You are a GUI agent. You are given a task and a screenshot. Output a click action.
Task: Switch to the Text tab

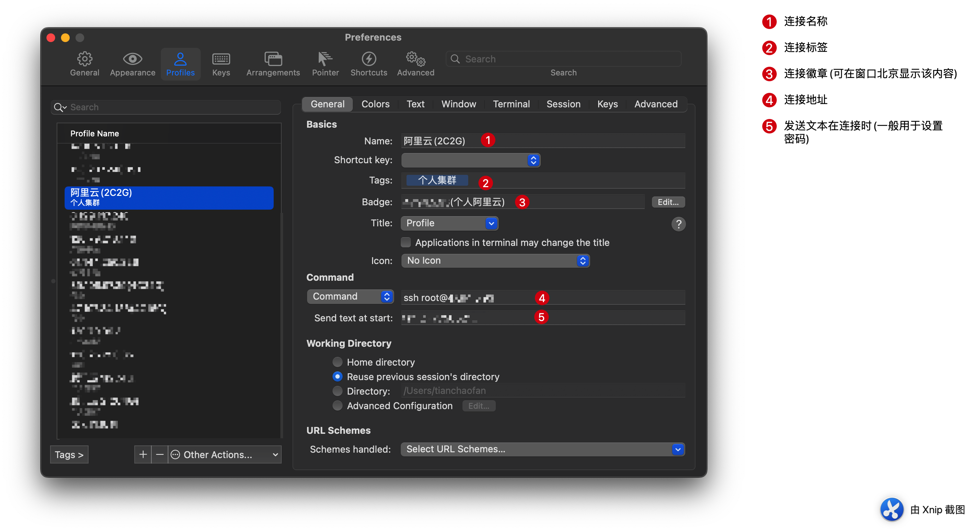click(x=415, y=104)
